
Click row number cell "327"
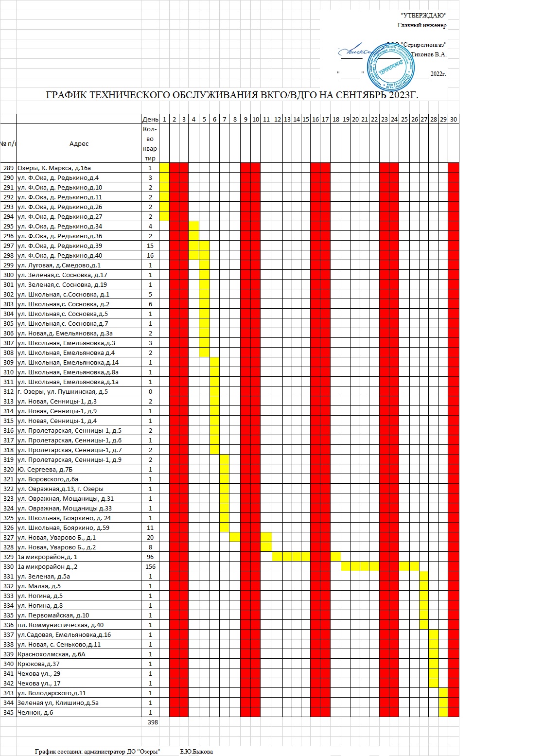[x=8, y=537]
